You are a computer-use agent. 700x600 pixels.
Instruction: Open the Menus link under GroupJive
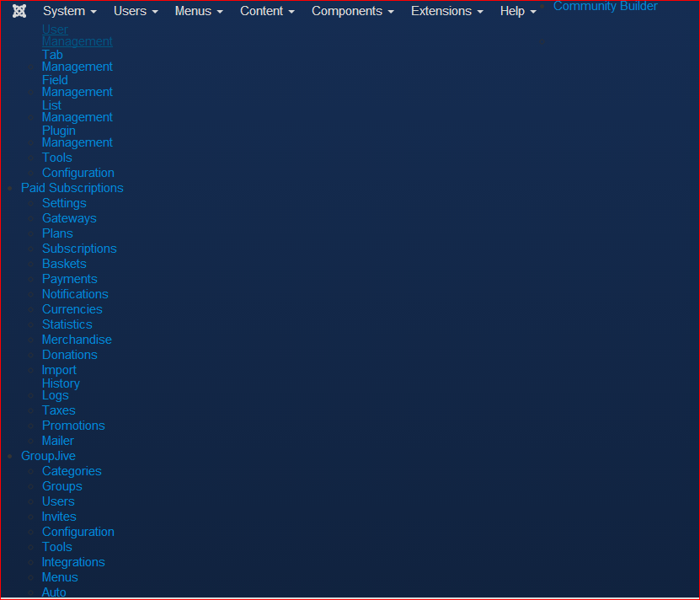point(60,577)
